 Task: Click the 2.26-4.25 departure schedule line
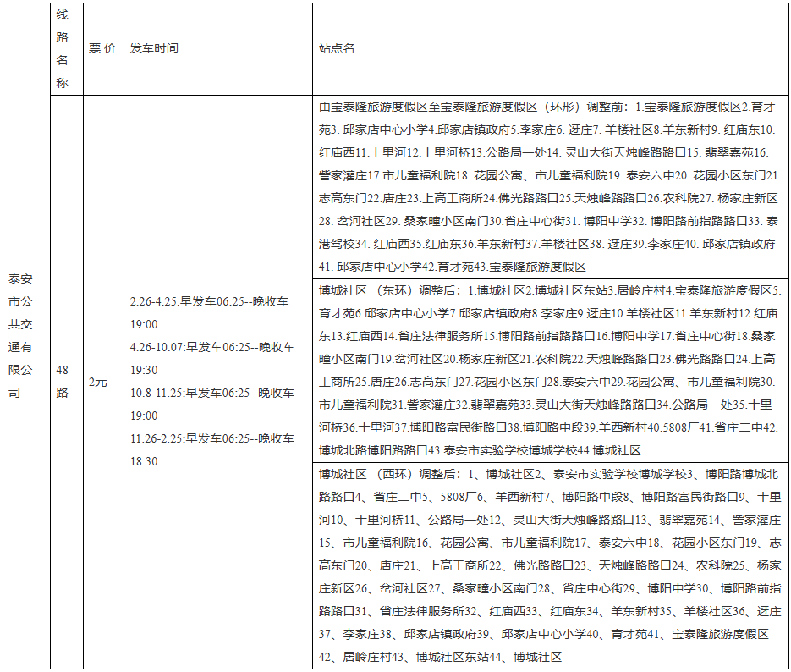[211, 301]
